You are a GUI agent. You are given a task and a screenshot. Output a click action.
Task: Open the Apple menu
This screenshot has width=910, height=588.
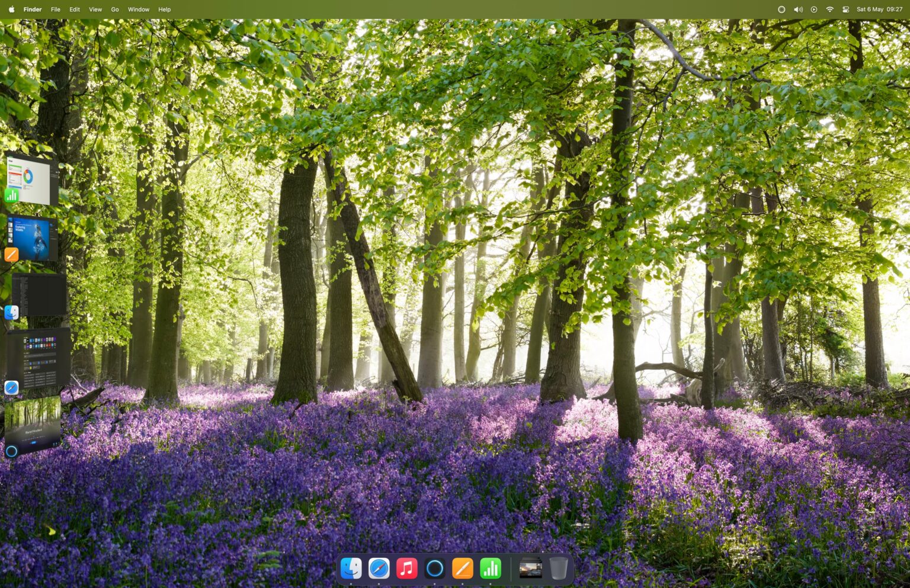pos(11,9)
